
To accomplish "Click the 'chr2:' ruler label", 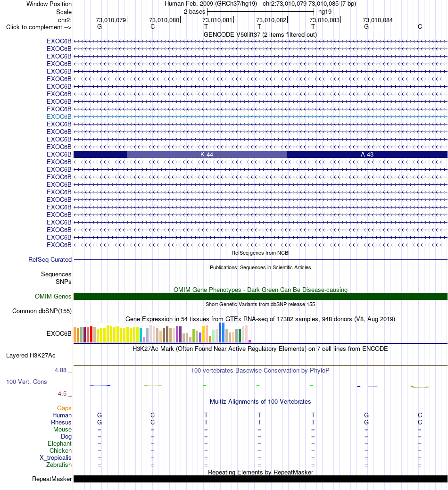I will pyautogui.click(x=65, y=20).
